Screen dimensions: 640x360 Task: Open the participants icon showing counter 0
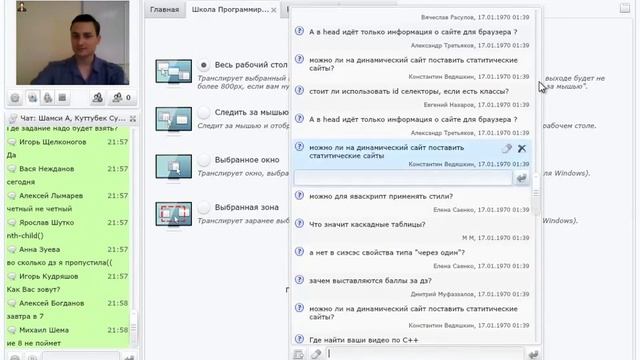[122, 98]
